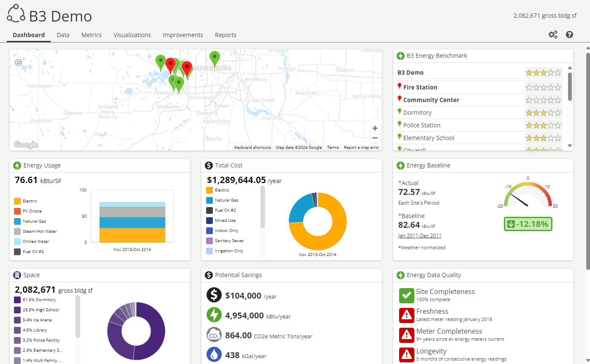
Task: Open the Jan 2011-Dec 2011 baseline link
Action: (x=420, y=235)
